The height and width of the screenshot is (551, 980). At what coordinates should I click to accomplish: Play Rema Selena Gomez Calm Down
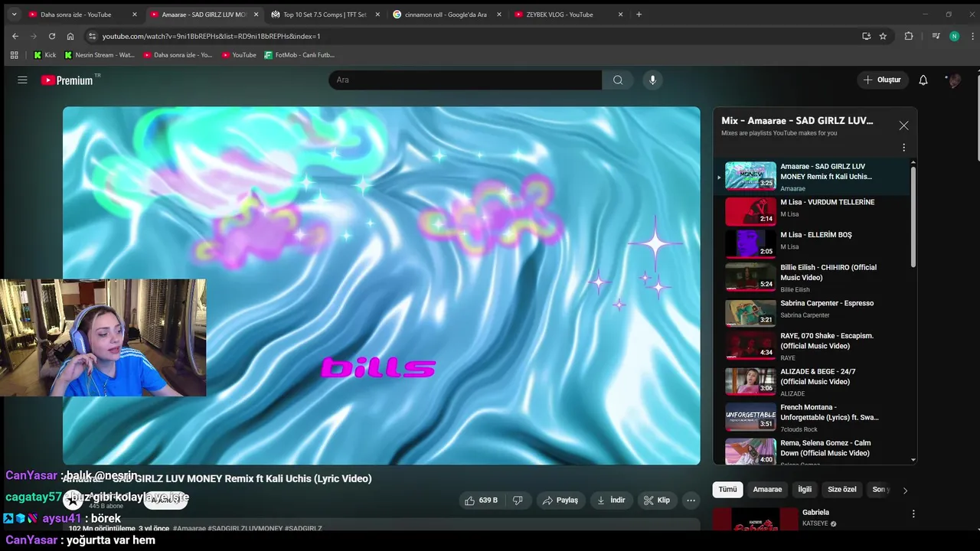pos(812,451)
